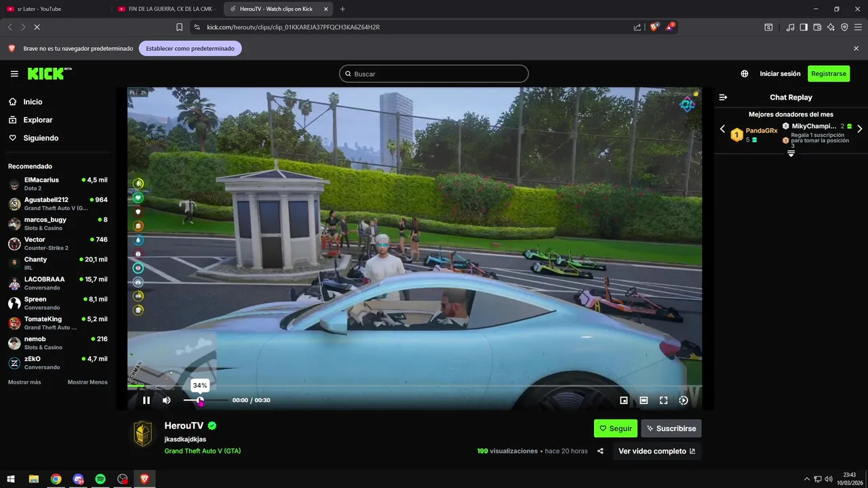
Task: Open TomateKing recommended channel
Action: tap(58, 323)
